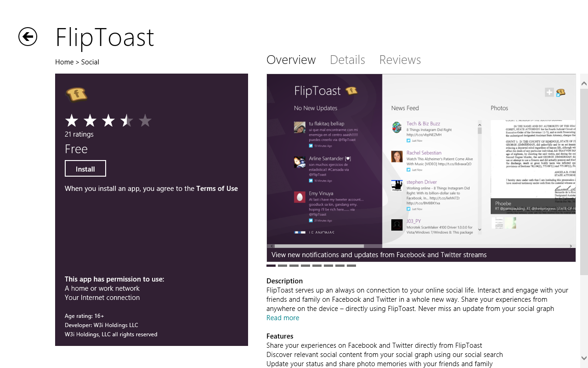Click the FlipToast toast app icon
Image resolution: width=588 pixels, height=368 pixels.
[76, 95]
